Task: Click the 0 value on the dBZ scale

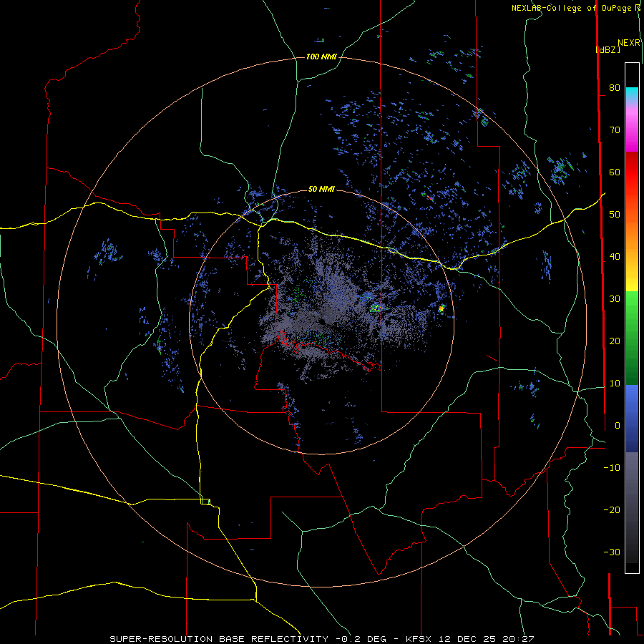Action: (618, 426)
